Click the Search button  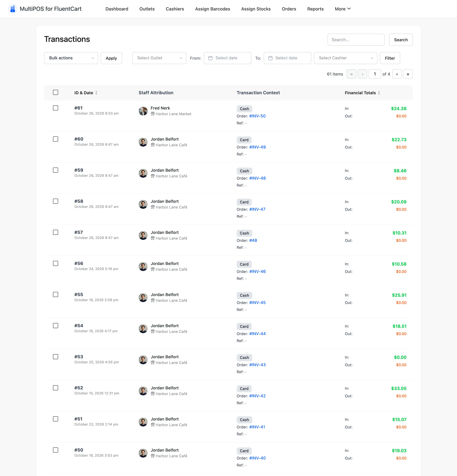[x=401, y=40]
